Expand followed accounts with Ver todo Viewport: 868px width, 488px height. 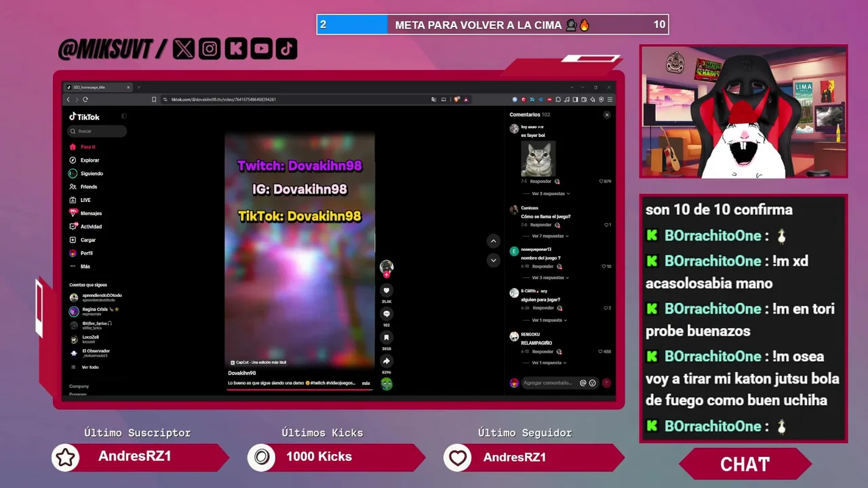click(84, 367)
